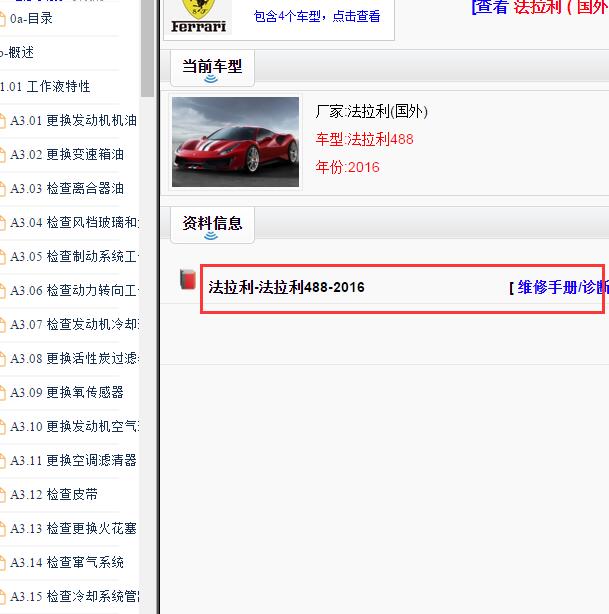
Task: Click red book icon beside 法拉利488-2016
Action: (188, 280)
